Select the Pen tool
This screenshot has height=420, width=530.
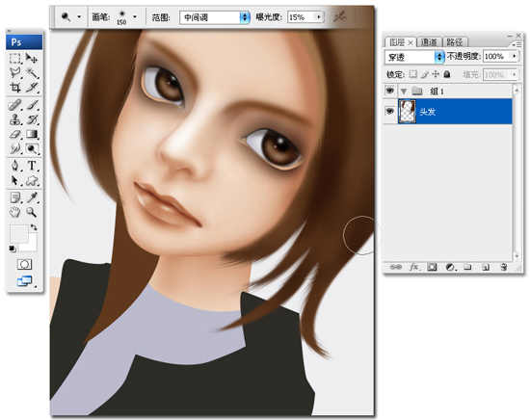(x=15, y=166)
